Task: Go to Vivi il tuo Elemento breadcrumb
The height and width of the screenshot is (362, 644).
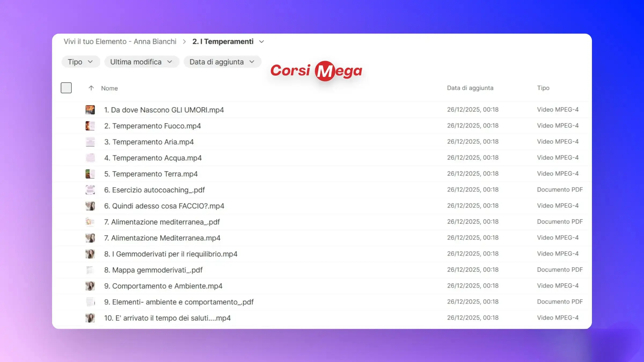Action: (120, 42)
